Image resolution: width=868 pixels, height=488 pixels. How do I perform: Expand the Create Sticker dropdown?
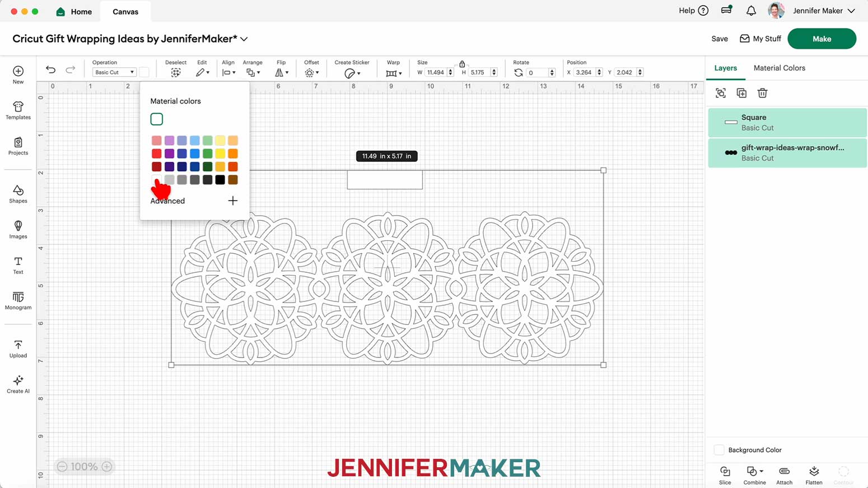pyautogui.click(x=352, y=73)
